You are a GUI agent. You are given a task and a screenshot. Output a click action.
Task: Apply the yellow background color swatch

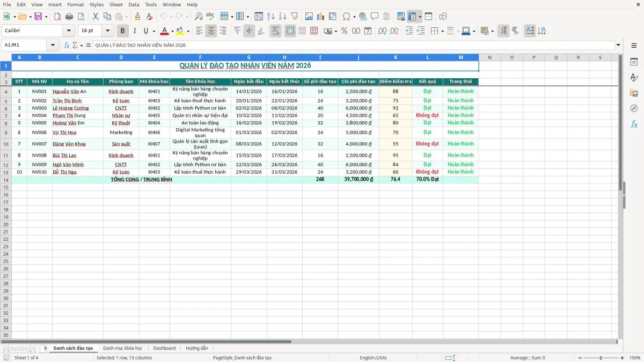(180, 31)
